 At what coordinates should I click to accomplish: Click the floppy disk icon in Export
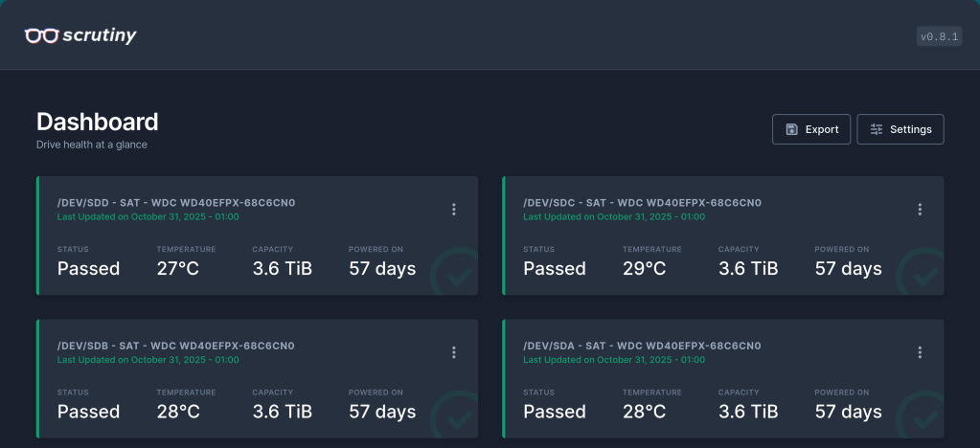(x=791, y=129)
